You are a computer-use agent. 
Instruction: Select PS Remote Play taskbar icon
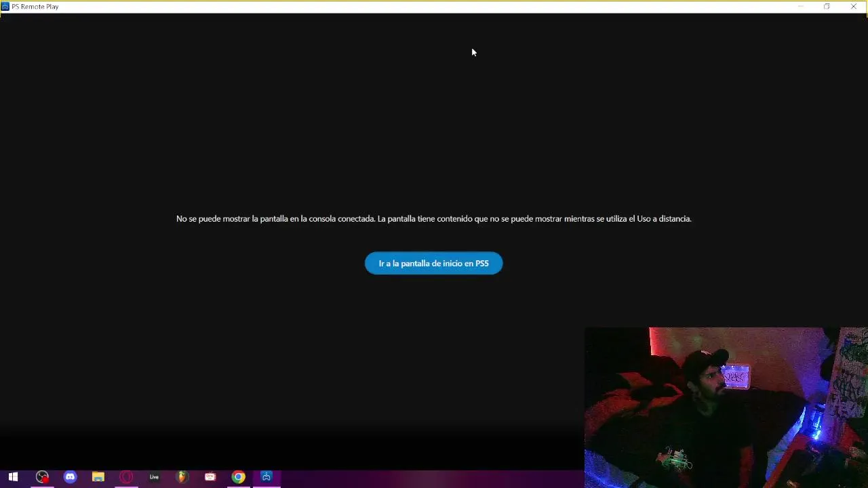[x=267, y=477]
